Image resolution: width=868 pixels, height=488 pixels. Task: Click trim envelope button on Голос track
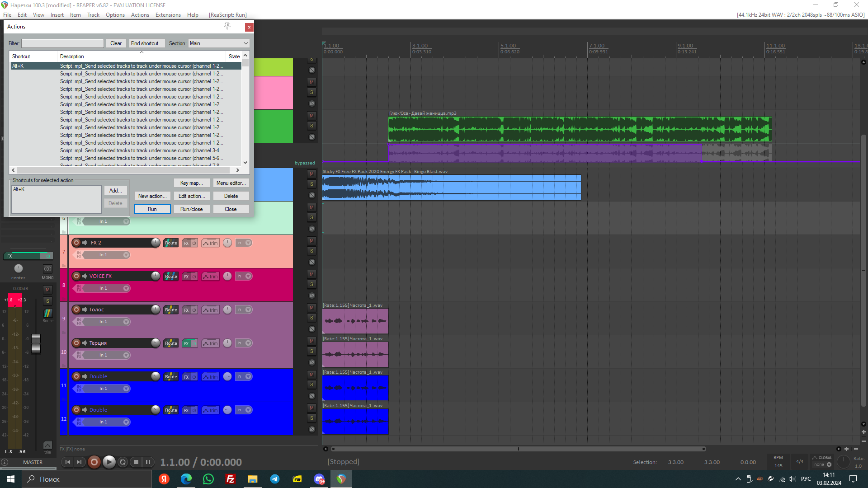[x=210, y=310]
